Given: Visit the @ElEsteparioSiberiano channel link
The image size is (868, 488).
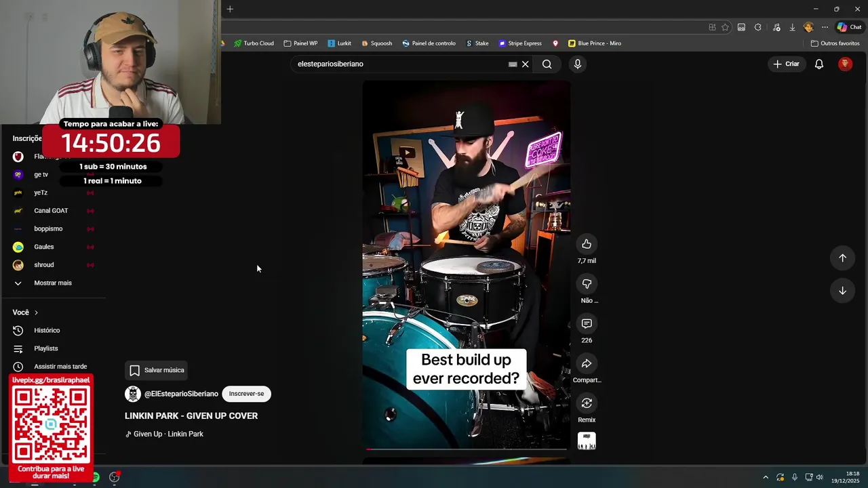Looking at the screenshot, I should pyautogui.click(x=181, y=394).
